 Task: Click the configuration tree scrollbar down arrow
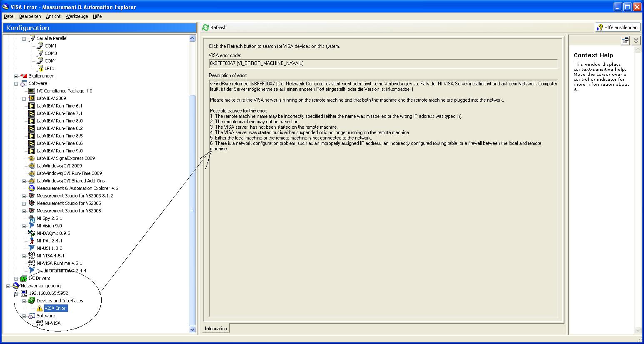(x=192, y=329)
